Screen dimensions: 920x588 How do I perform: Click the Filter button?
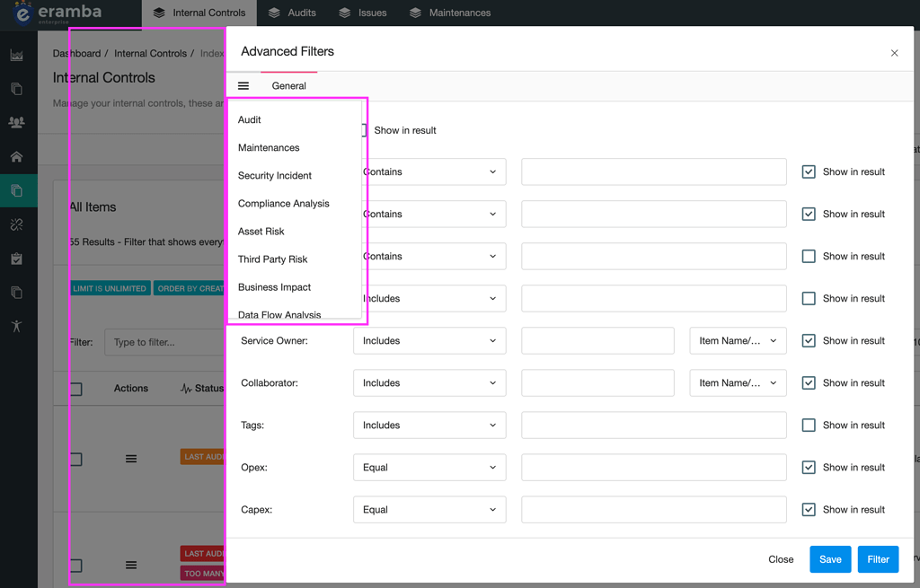tap(879, 559)
